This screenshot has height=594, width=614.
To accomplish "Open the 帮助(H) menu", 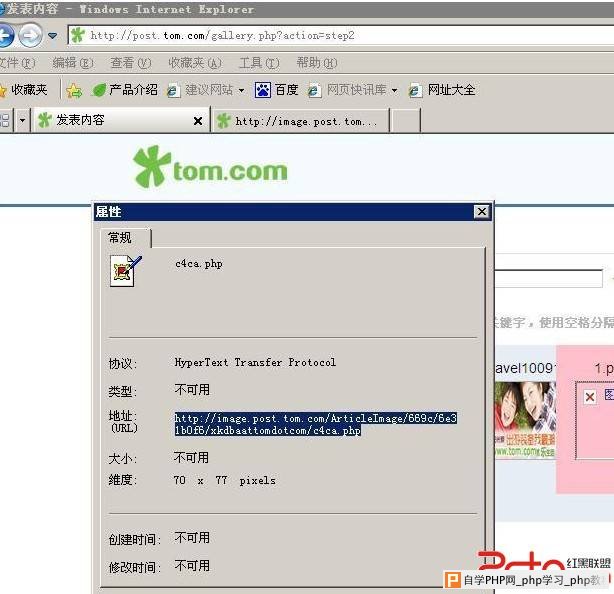I will [316, 63].
